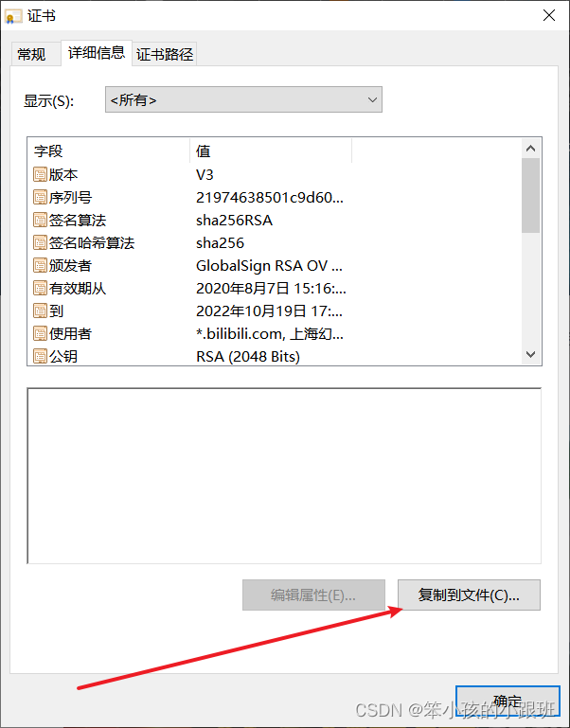Click the greyed 编辑属性(E)... button
Screen dimensions: 570x728
(313, 595)
